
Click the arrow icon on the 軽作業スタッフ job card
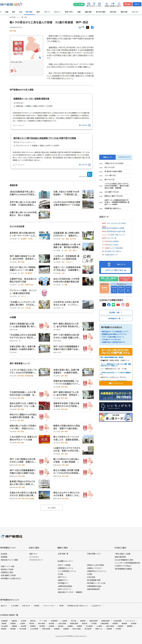[x=89, y=165]
